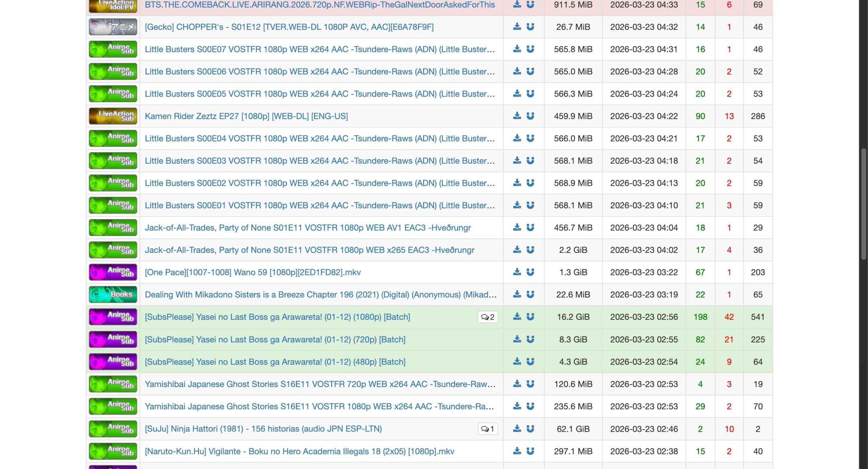Click the 16.2 GiB size cell
Viewport: 868px width, 469px height.
pyautogui.click(x=573, y=317)
